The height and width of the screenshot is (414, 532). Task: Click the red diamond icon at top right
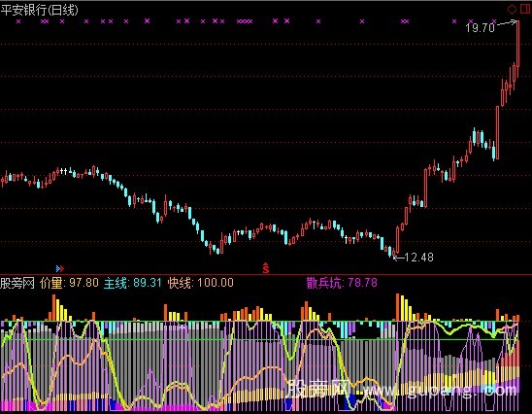click(512, 10)
